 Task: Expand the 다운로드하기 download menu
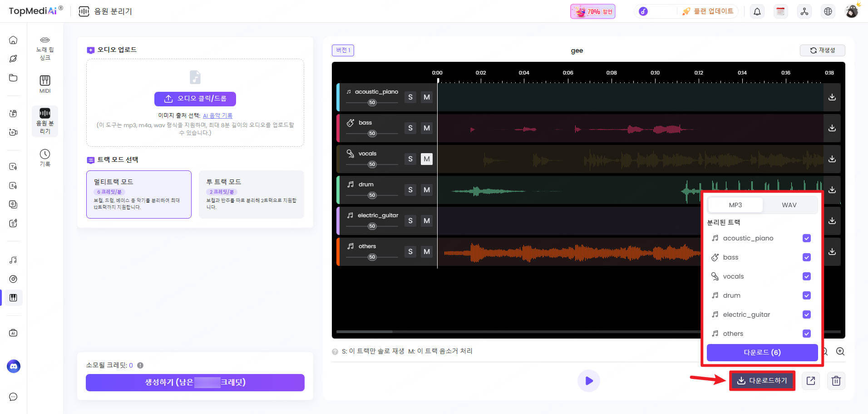tap(762, 381)
